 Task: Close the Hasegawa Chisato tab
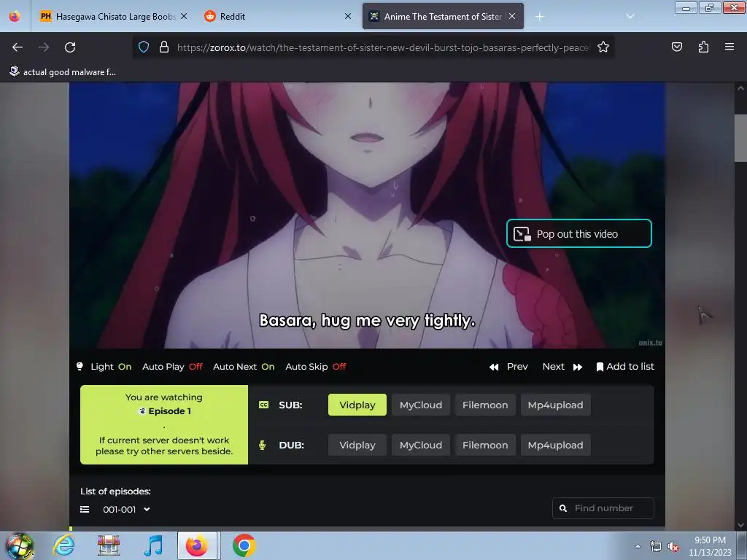184,17
